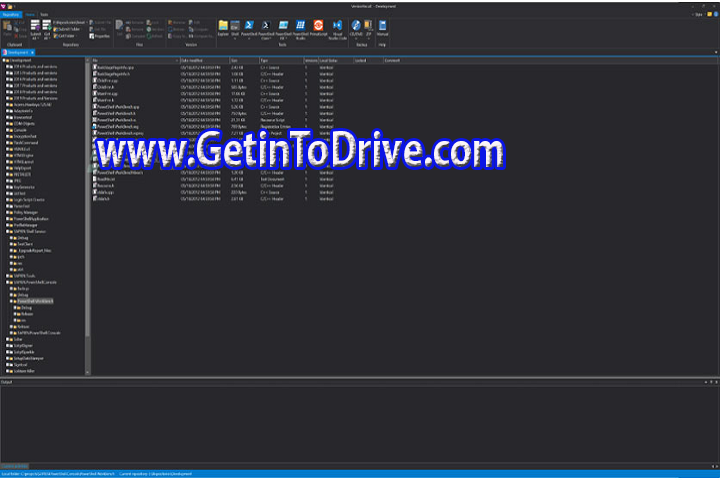Select file stdafx.h

pyautogui.click(x=103, y=199)
